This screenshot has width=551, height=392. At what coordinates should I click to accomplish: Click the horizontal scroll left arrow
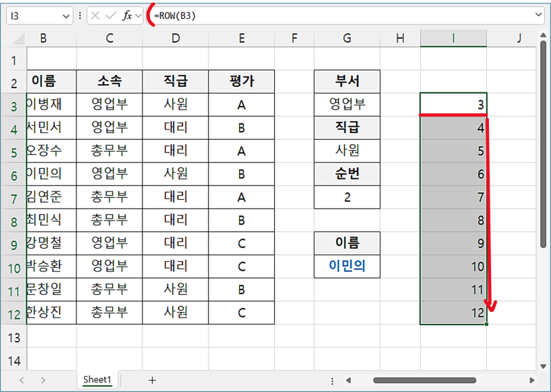349,380
